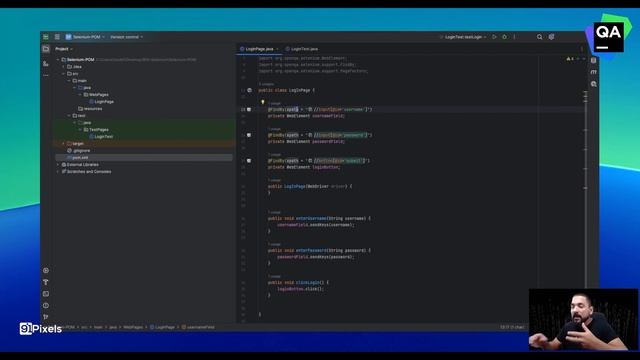Expand Scratches and Consoles node

coord(58,171)
